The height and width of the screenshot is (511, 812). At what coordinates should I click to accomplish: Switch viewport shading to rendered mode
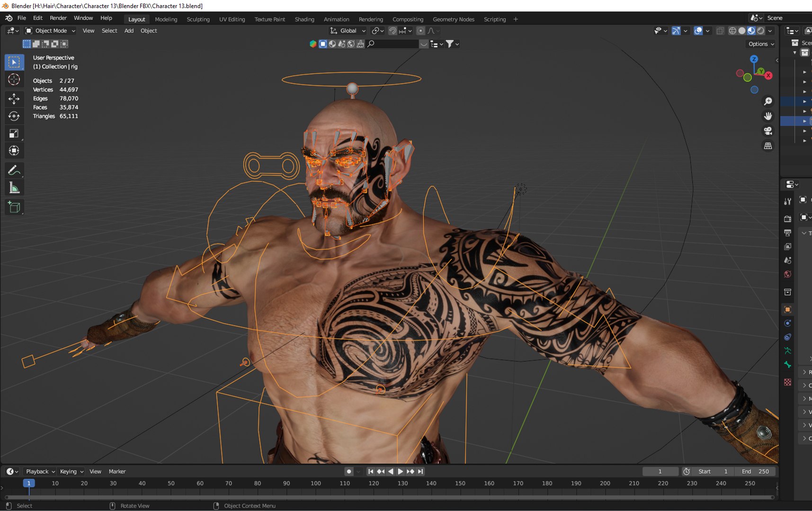760,31
